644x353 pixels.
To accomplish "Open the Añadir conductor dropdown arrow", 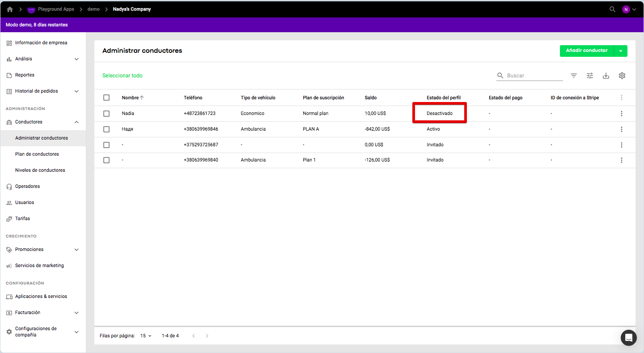I will pos(621,51).
